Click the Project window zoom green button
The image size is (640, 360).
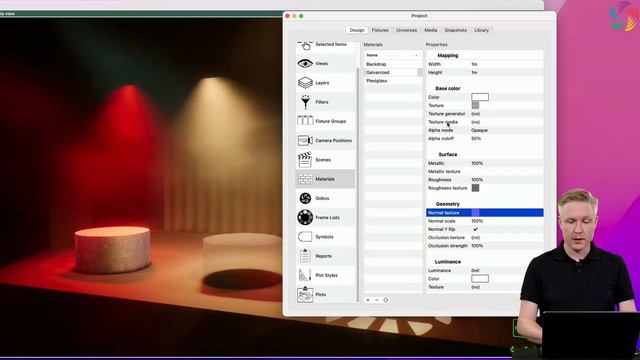[x=301, y=16]
